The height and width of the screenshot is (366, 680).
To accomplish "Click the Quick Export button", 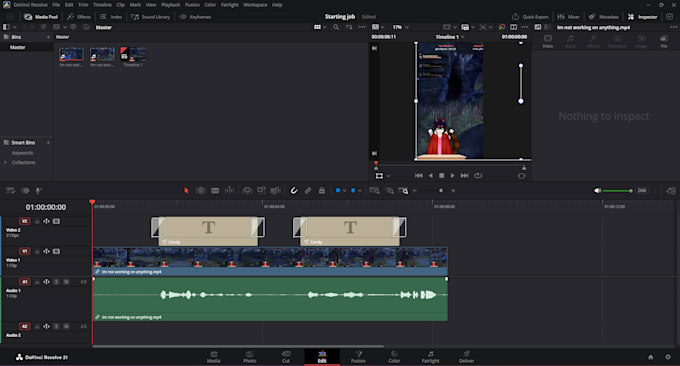I will 530,17.
